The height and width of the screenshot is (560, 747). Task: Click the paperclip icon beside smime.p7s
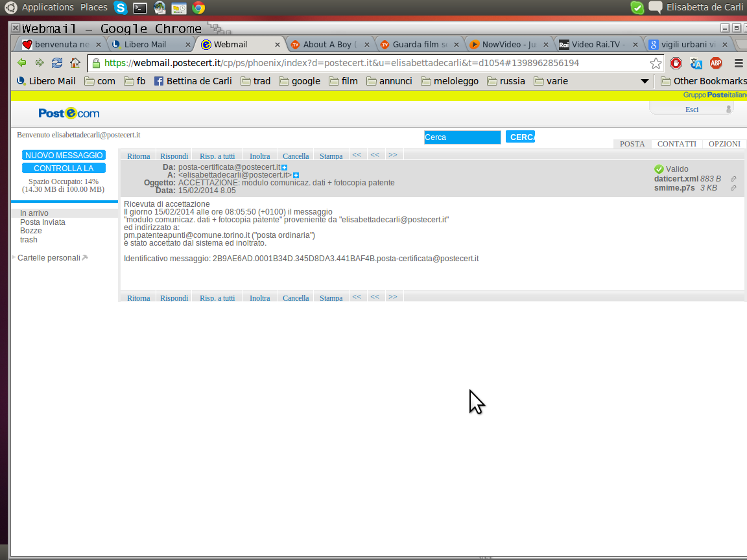tap(733, 188)
